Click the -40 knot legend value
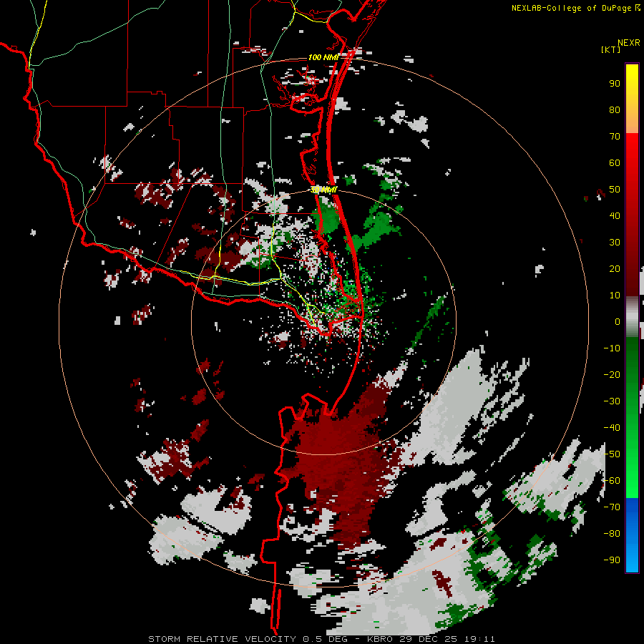The image size is (644, 644). pyautogui.click(x=612, y=428)
